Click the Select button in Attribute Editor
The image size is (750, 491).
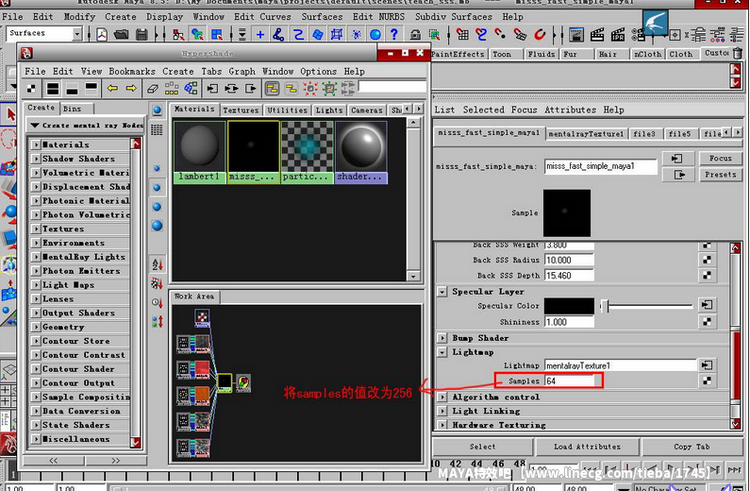click(482, 447)
